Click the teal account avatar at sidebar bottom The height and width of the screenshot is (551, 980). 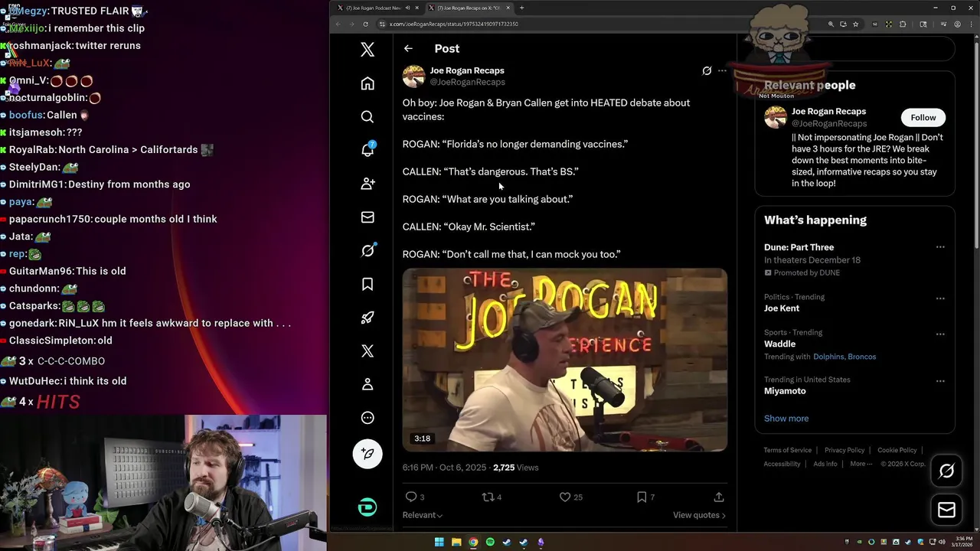(367, 507)
